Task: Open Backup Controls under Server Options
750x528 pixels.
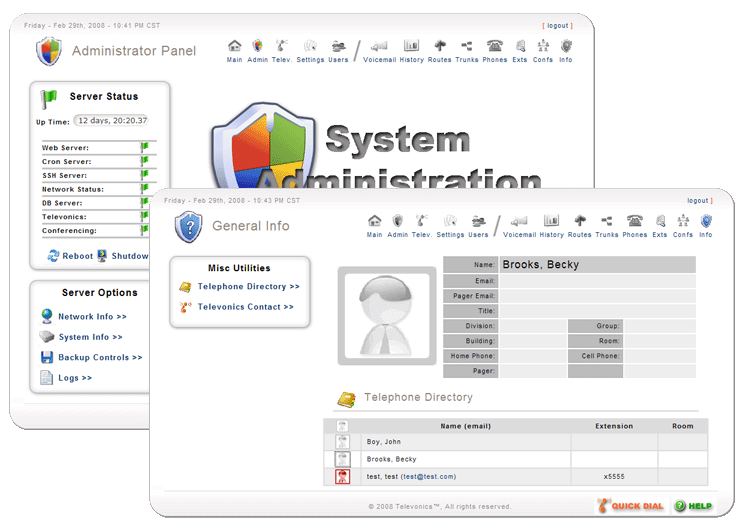Action: (100, 357)
